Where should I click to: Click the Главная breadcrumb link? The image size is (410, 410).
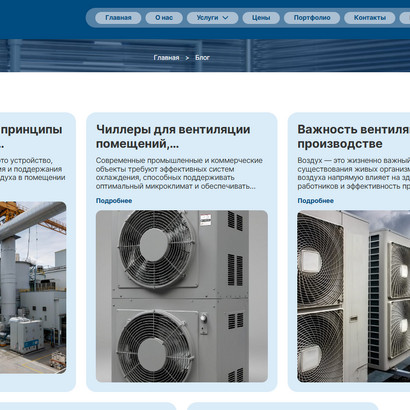tap(166, 58)
